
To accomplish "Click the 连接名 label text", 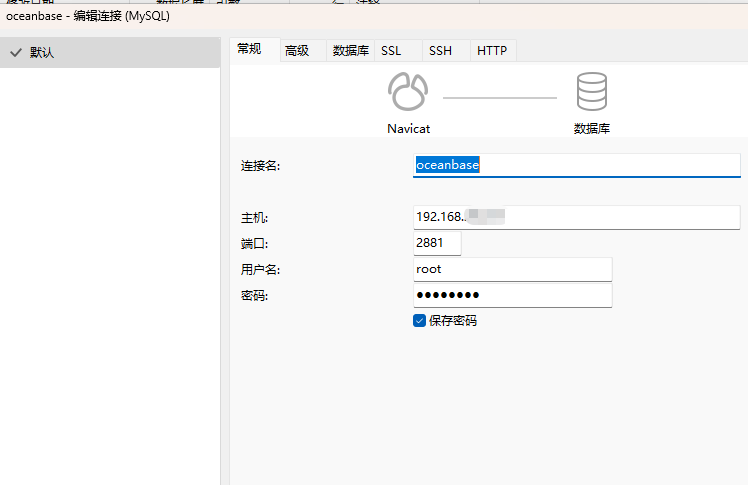I will click(x=260, y=166).
